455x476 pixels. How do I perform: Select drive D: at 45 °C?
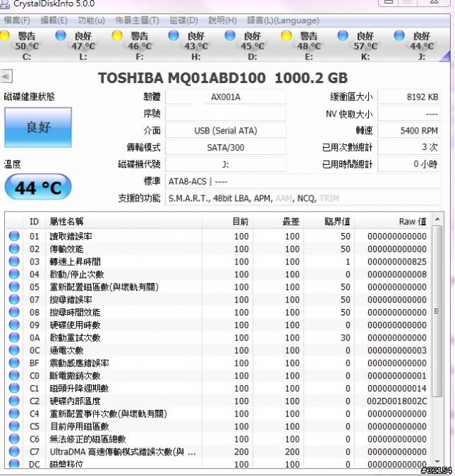[x=249, y=45]
